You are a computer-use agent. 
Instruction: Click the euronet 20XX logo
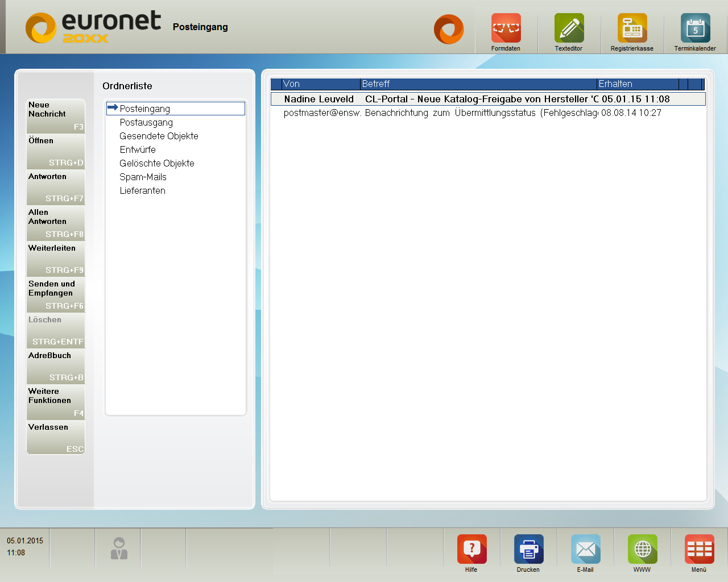(94, 27)
